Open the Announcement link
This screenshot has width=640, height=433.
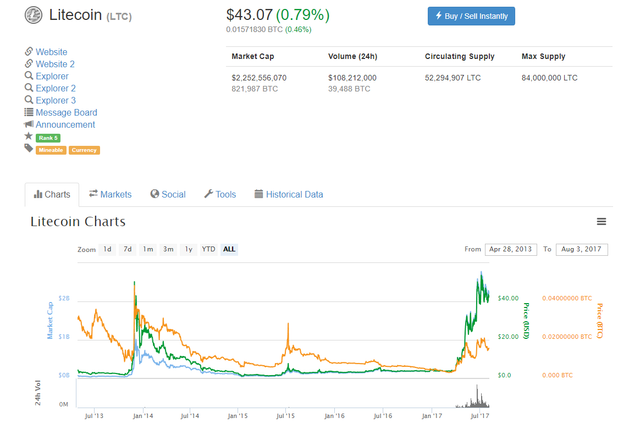[x=65, y=124]
